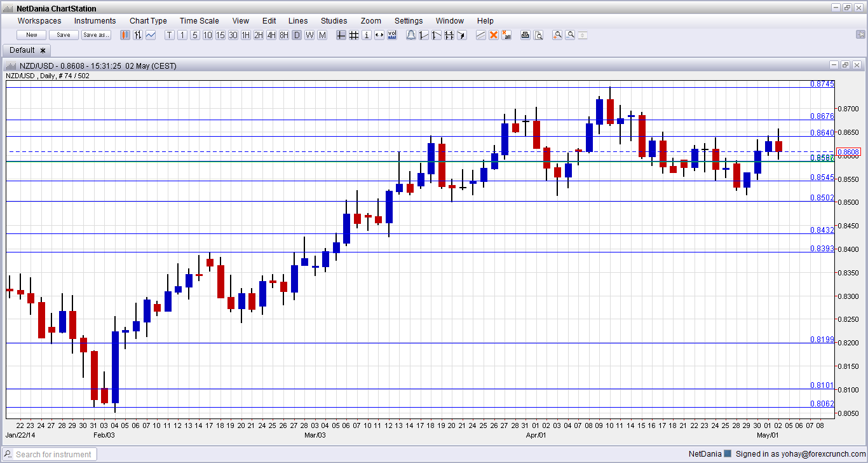
Task: Set the time scale to 1H
Action: point(246,35)
